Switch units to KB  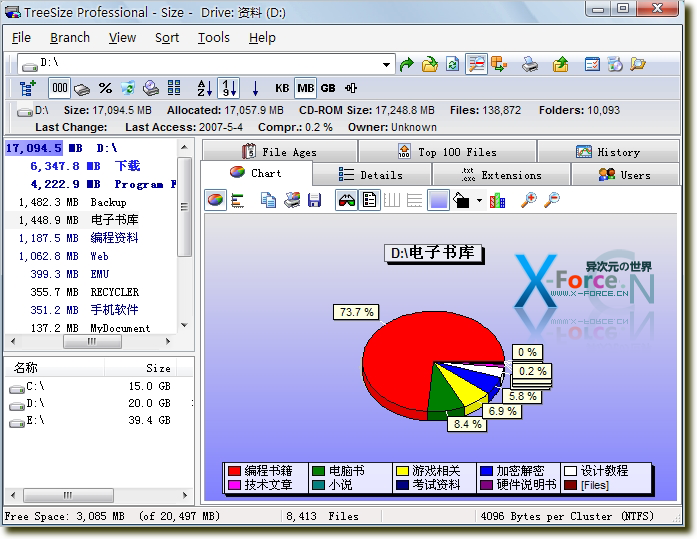[282, 88]
